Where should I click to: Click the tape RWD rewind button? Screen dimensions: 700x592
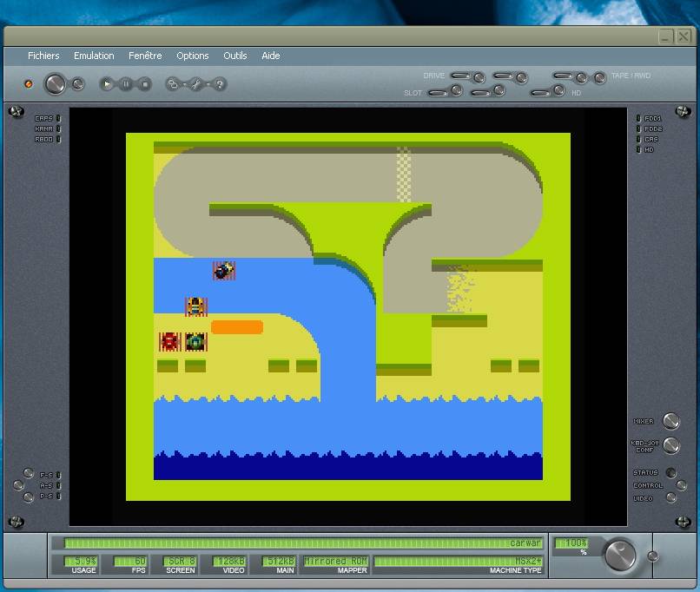pos(599,78)
